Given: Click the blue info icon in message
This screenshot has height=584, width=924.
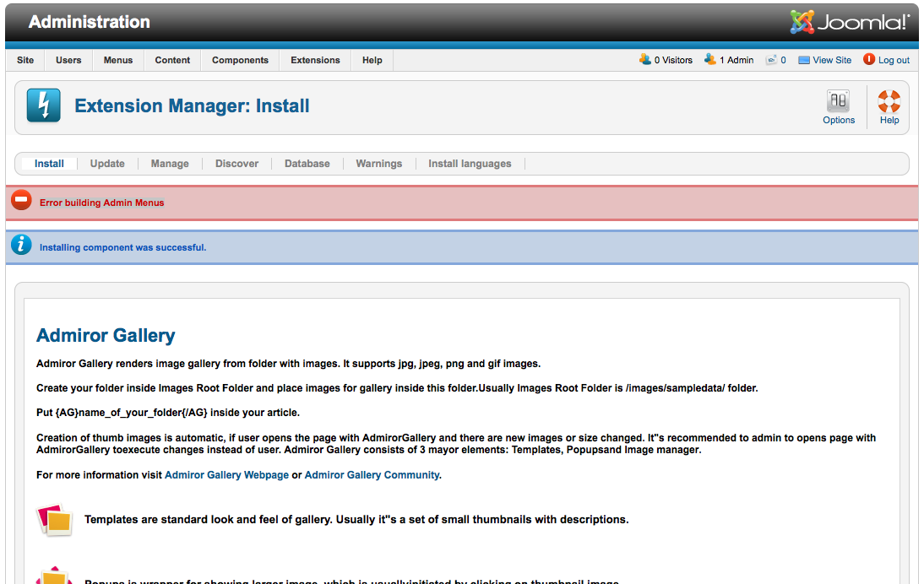Looking at the screenshot, I should 21,244.
